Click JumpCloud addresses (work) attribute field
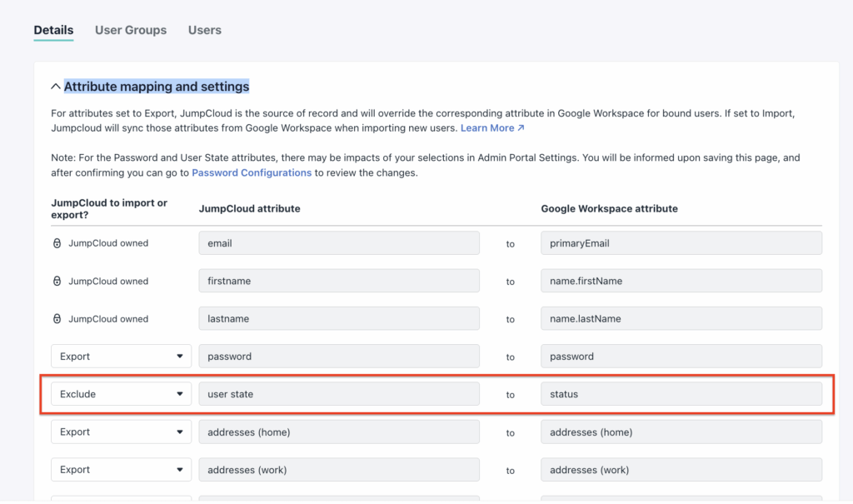 click(339, 470)
